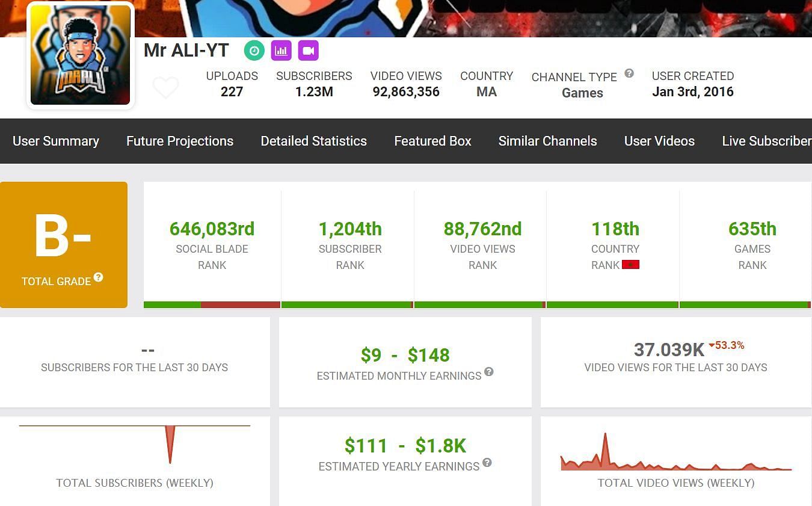Click the B- total grade box
The width and height of the screenshot is (812, 506).
pyautogui.click(x=64, y=245)
